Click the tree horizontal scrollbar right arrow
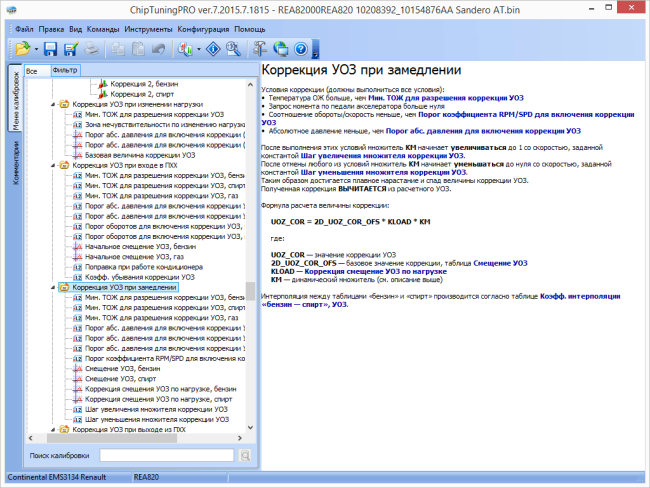This screenshot has width=650, height=488. tap(240, 438)
